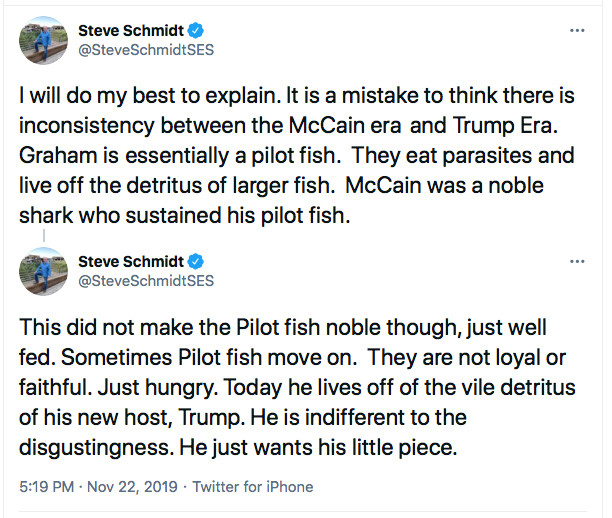
Task: Open Steve Schmidt's avatar on second tweet
Action: point(43,271)
